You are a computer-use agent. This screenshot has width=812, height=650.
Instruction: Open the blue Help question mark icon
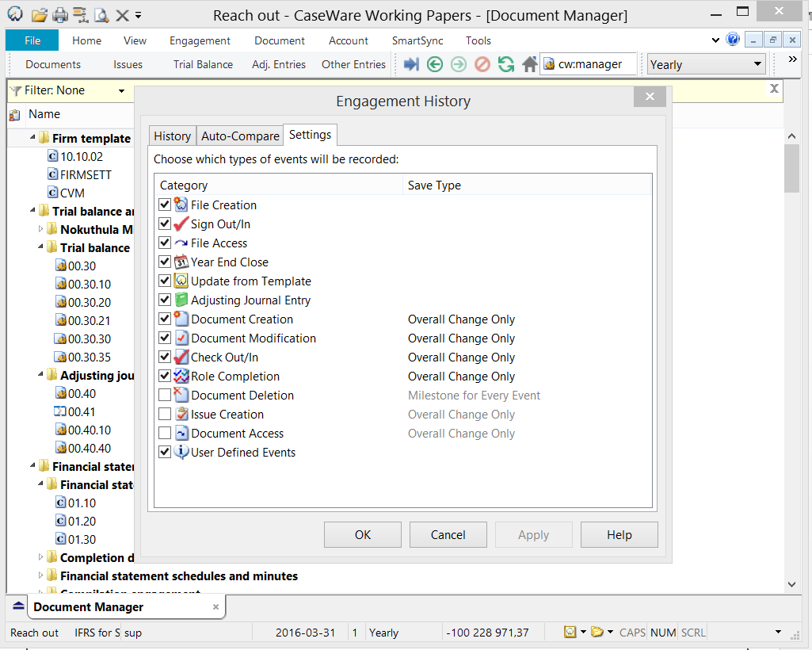pyautogui.click(x=732, y=40)
